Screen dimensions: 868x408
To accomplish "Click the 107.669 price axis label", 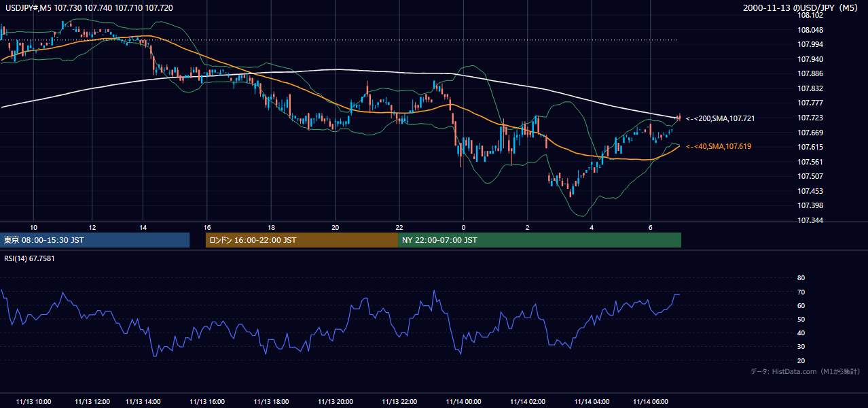I will tap(810, 133).
